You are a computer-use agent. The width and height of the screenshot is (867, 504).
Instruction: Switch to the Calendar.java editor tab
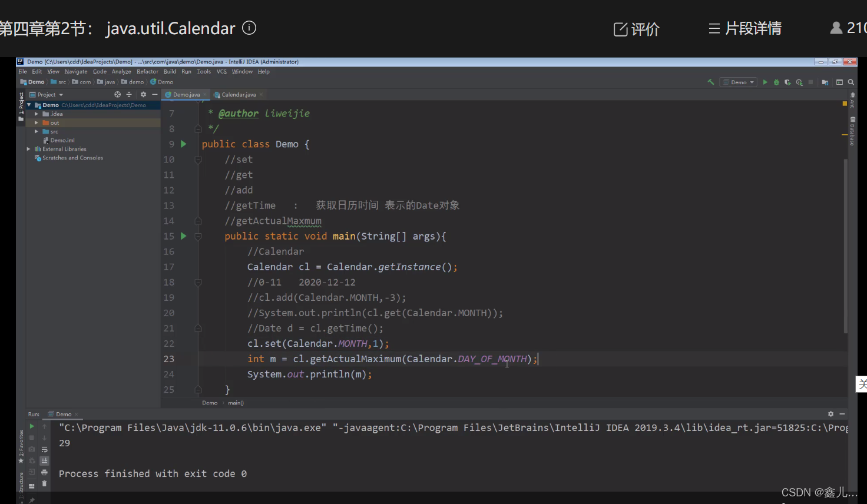(239, 95)
